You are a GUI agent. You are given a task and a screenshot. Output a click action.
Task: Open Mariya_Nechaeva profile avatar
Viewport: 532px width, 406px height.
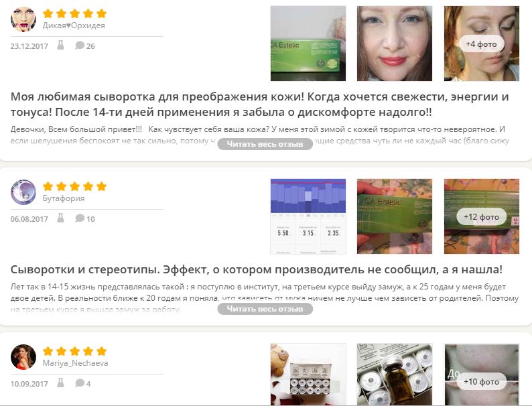(23, 357)
